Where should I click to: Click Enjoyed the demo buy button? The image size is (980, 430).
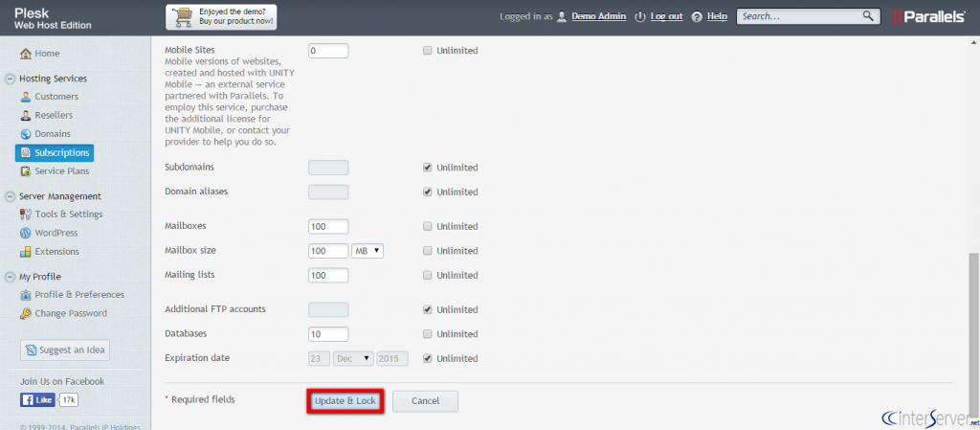click(x=221, y=17)
